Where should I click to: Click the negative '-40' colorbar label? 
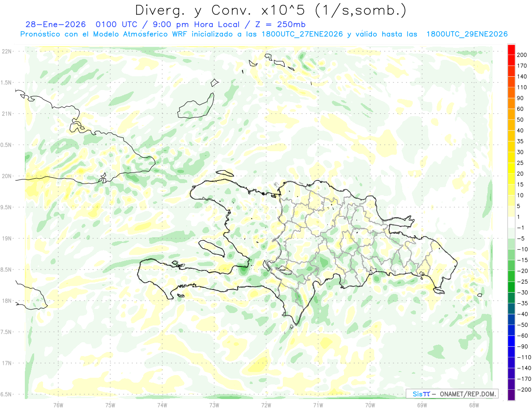pyautogui.click(x=523, y=314)
